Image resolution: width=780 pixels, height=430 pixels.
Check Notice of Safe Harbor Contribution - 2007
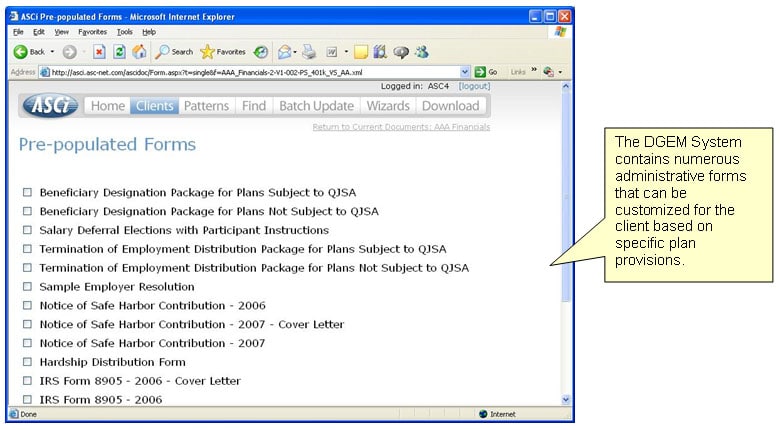click(27, 343)
